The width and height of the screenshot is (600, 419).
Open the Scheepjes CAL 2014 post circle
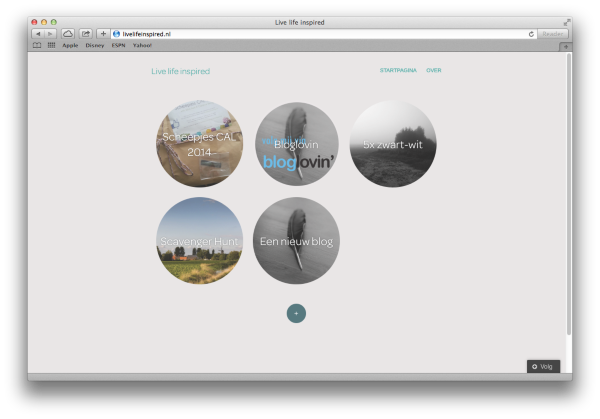click(199, 144)
